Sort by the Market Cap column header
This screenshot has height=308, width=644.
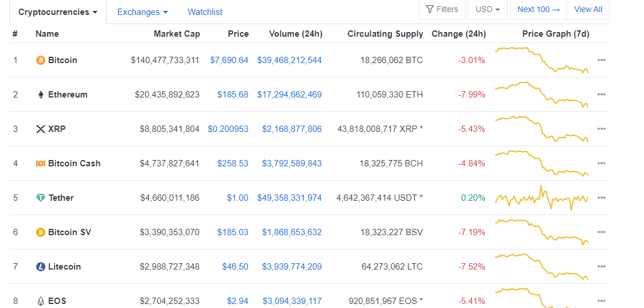(x=177, y=34)
